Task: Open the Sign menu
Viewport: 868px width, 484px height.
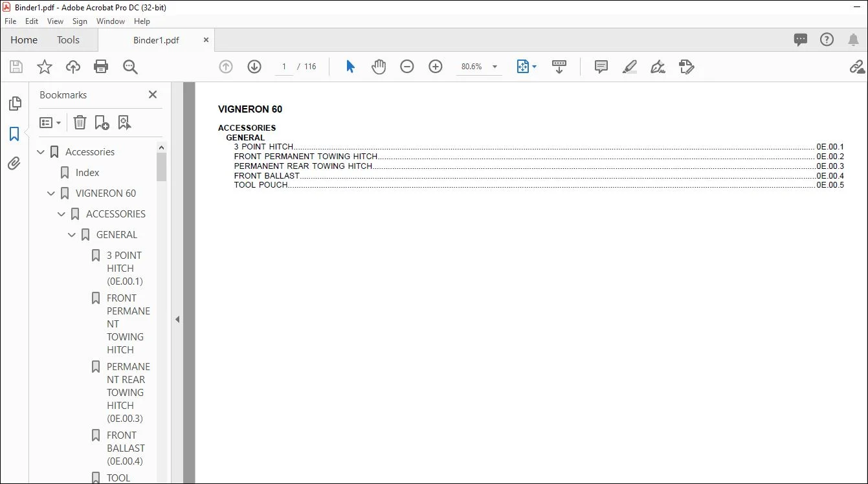Action: pos(80,21)
